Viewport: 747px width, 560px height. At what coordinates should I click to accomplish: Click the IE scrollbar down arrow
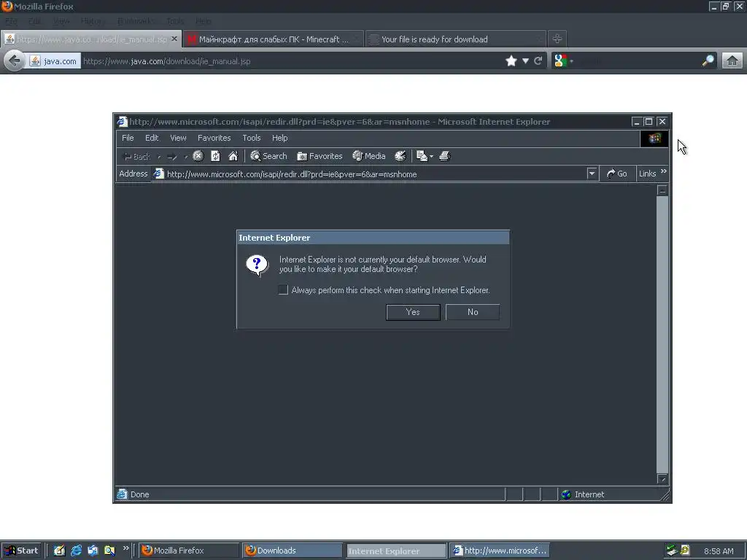click(662, 479)
